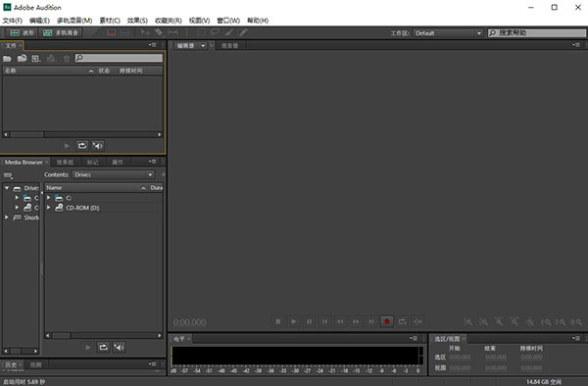Click the Import File icon in Files panel
This screenshot has height=386, width=588.
coord(22,59)
